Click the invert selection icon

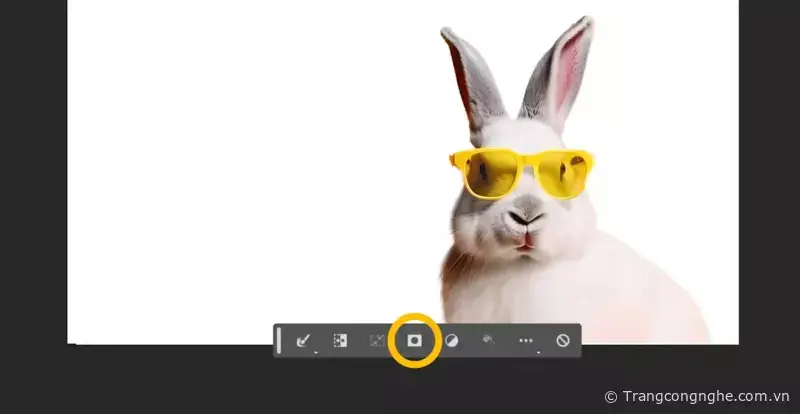340,341
